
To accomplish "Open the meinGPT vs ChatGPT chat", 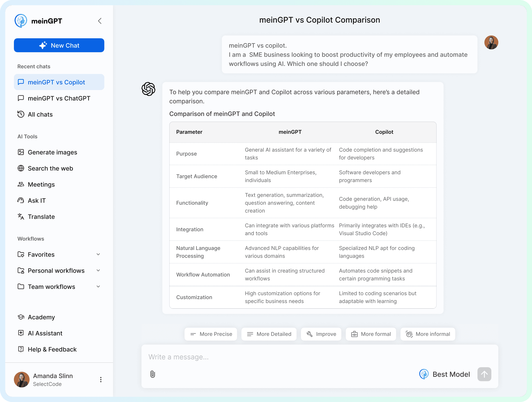I will [59, 98].
